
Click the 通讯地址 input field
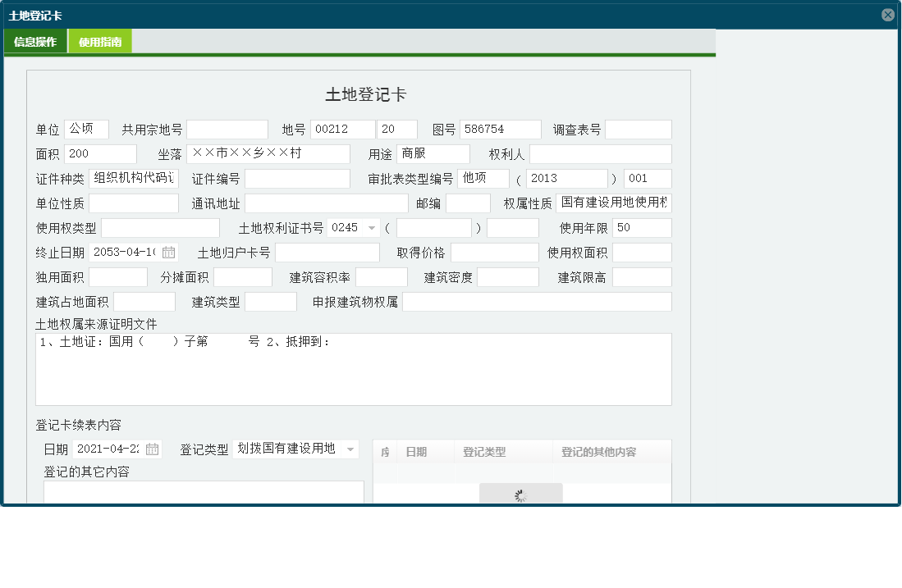click(326, 203)
